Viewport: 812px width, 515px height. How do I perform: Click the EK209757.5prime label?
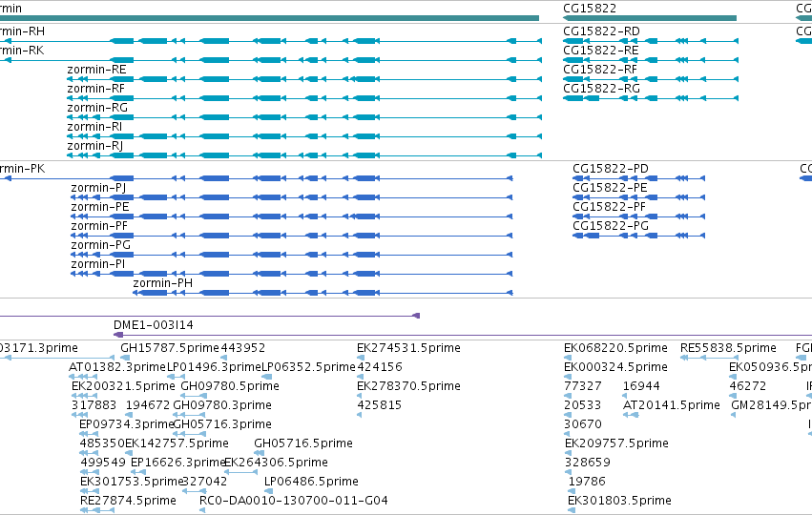[616, 443]
